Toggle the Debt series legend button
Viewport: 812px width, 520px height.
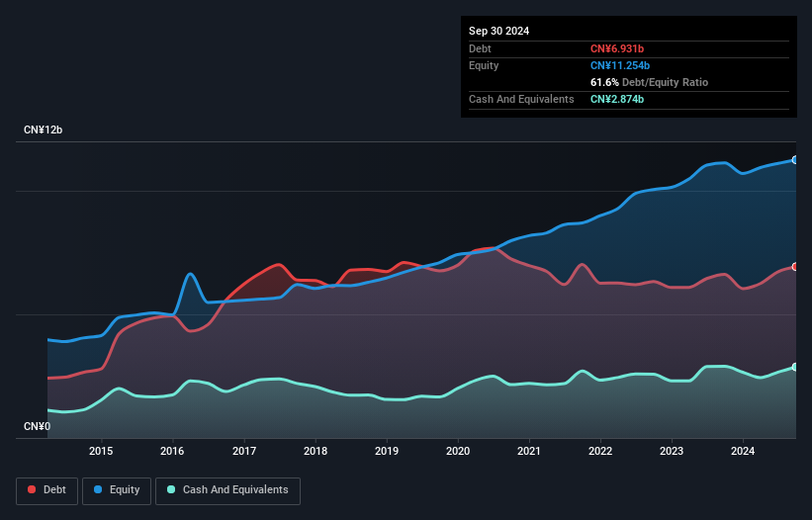point(47,490)
